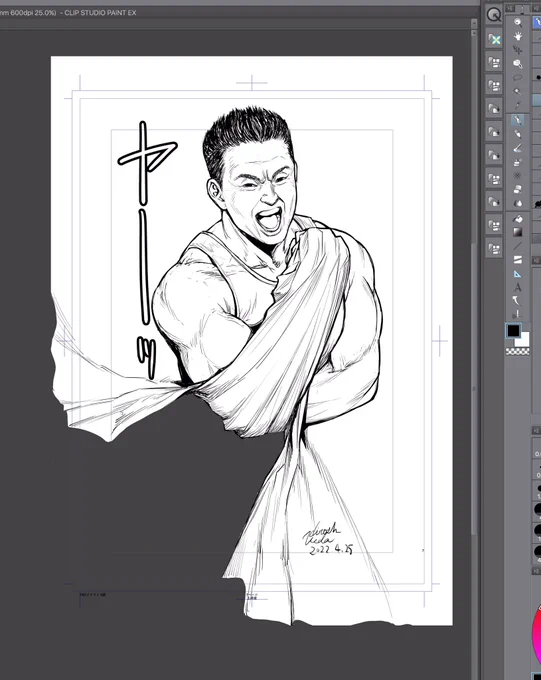Select the Correct line tool
The height and width of the screenshot is (680, 541).
(x=518, y=314)
